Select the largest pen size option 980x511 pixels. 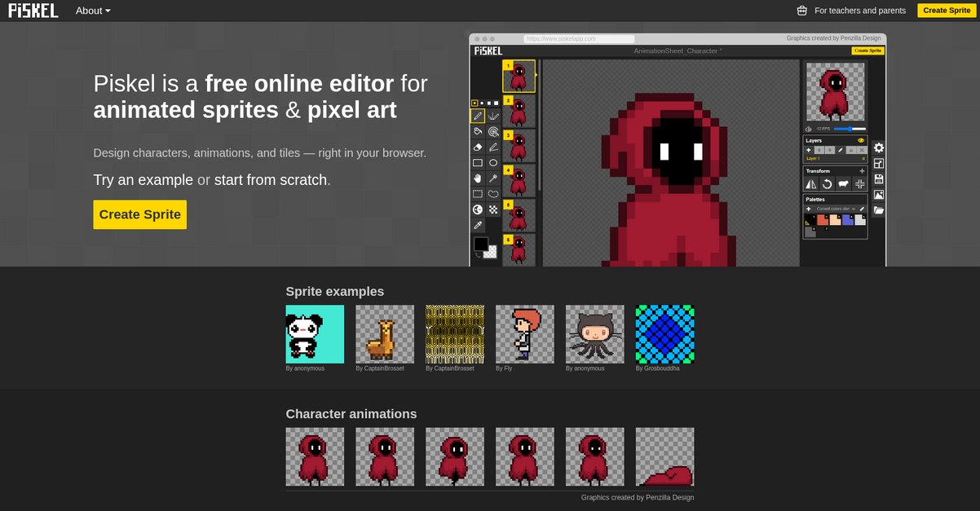click(x=496, y=104)
